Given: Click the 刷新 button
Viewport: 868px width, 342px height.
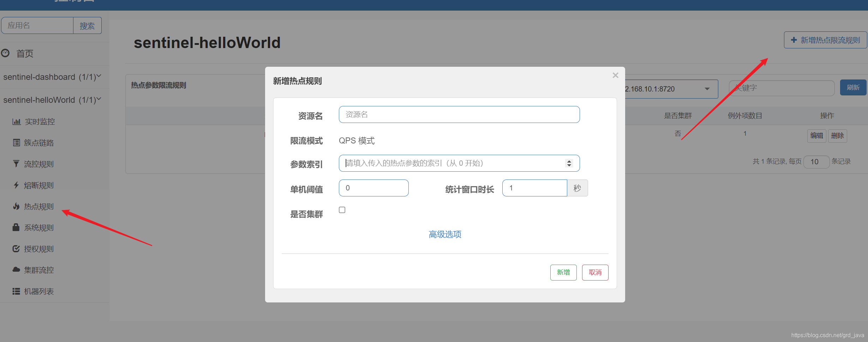Looking at the screenshot, I should [x=853, y=87].
